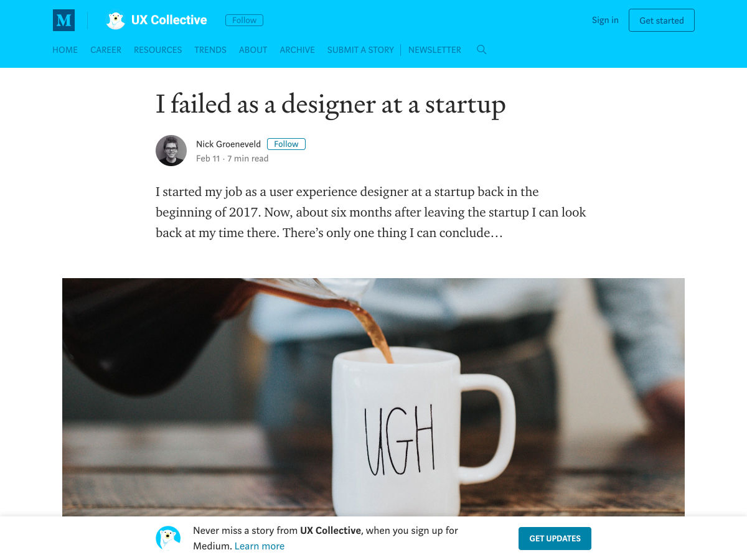Open the NEWSLETTER page

tap(435, 50)
